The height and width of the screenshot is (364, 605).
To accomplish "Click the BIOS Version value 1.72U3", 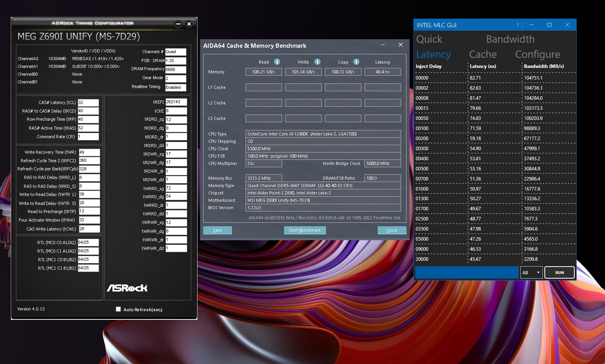I will [x=323, y=208].
